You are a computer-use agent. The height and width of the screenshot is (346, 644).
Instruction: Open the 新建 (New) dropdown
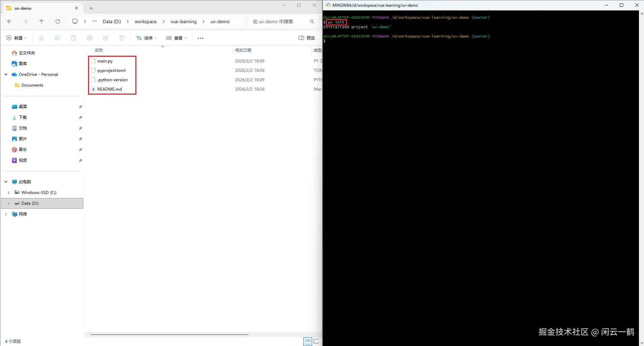[x=16, y=38]
